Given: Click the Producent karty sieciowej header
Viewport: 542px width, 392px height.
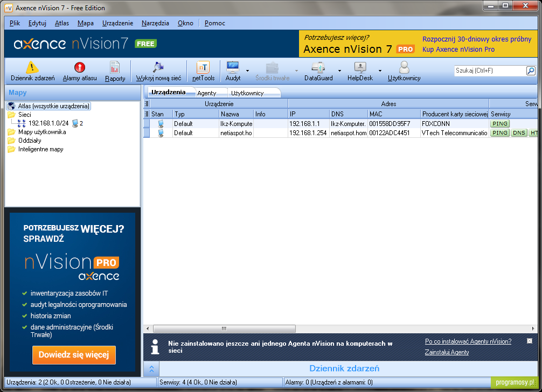Looking at the screenshot, I should tap(455, 114).
